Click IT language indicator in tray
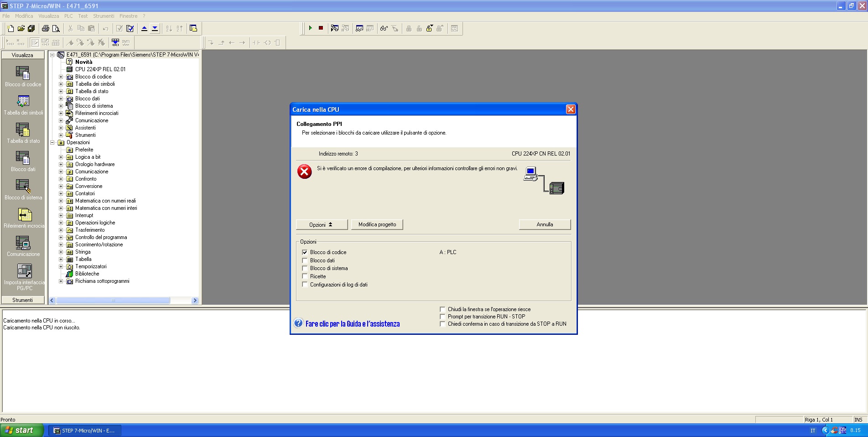This screenshot has height=437, width=868. point(813,430)
